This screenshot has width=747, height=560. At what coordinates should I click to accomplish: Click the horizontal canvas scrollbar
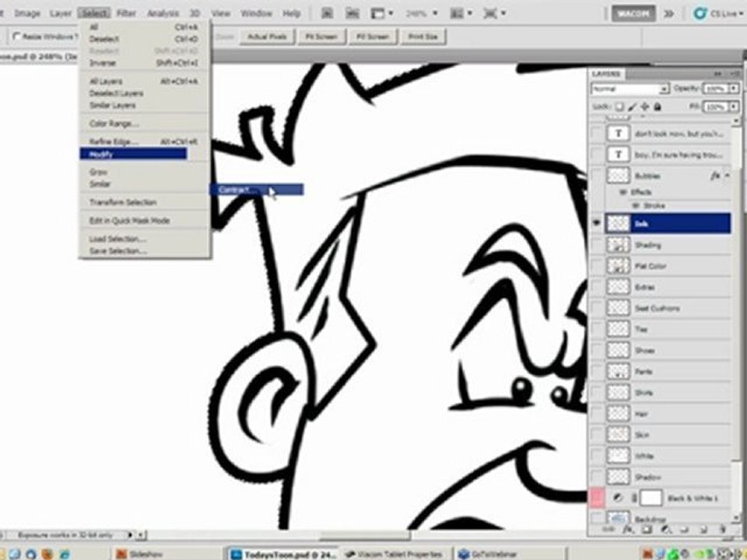(364, 536)
